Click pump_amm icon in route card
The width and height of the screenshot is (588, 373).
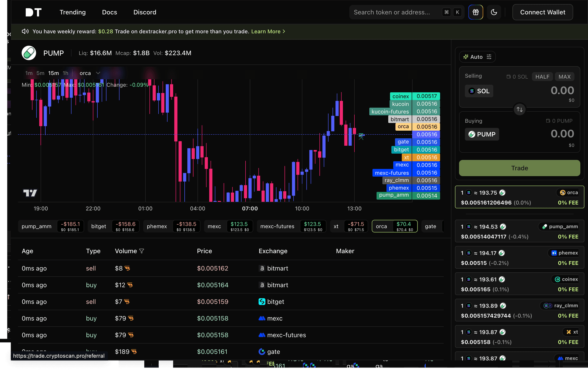545,226
